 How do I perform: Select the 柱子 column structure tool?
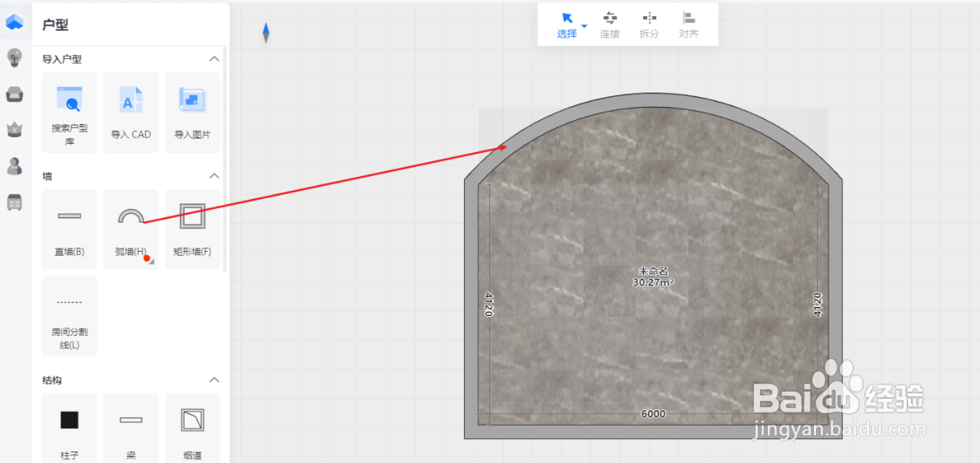click(x=70, y=429)
